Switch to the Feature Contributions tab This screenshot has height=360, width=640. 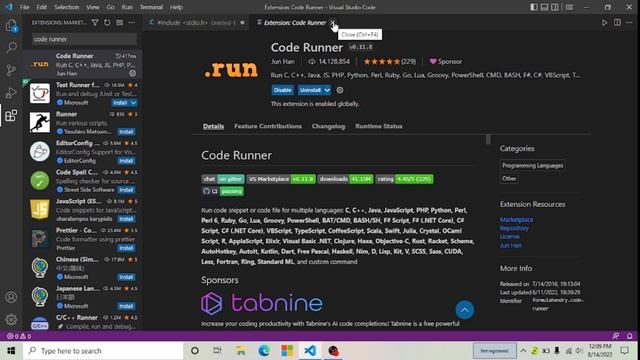(268, 126)
